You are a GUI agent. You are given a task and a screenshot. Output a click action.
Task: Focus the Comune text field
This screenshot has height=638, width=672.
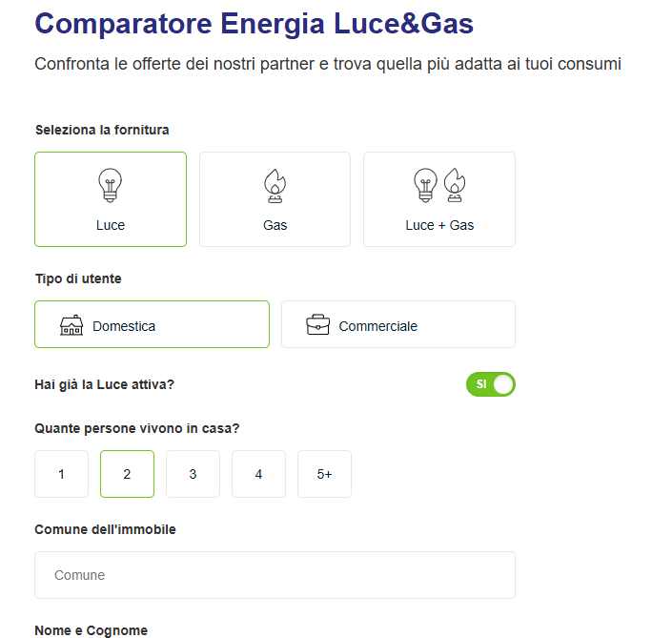pos(275,575)
